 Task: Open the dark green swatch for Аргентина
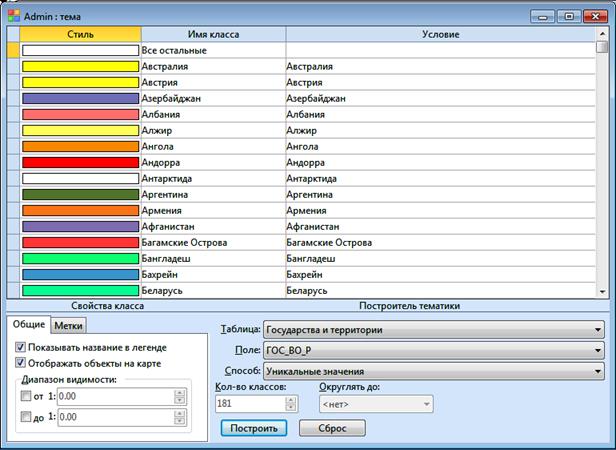80,194
